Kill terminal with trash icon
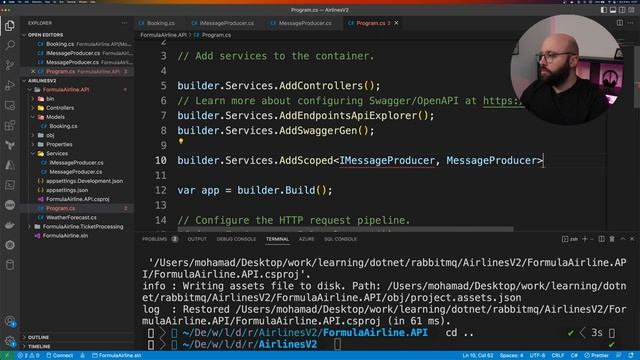Image resolution: width=640 pixels, height=360 pixels. click(612, 239)
